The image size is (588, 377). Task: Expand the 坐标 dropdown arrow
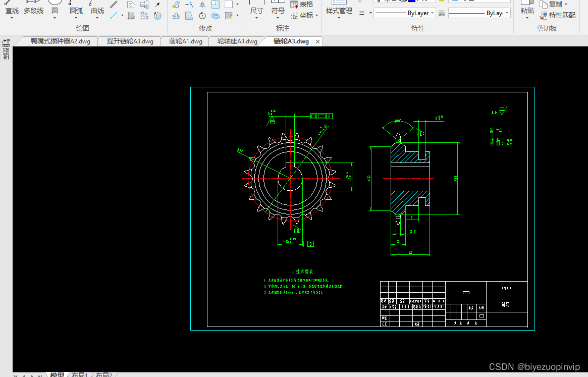point(317,16)
